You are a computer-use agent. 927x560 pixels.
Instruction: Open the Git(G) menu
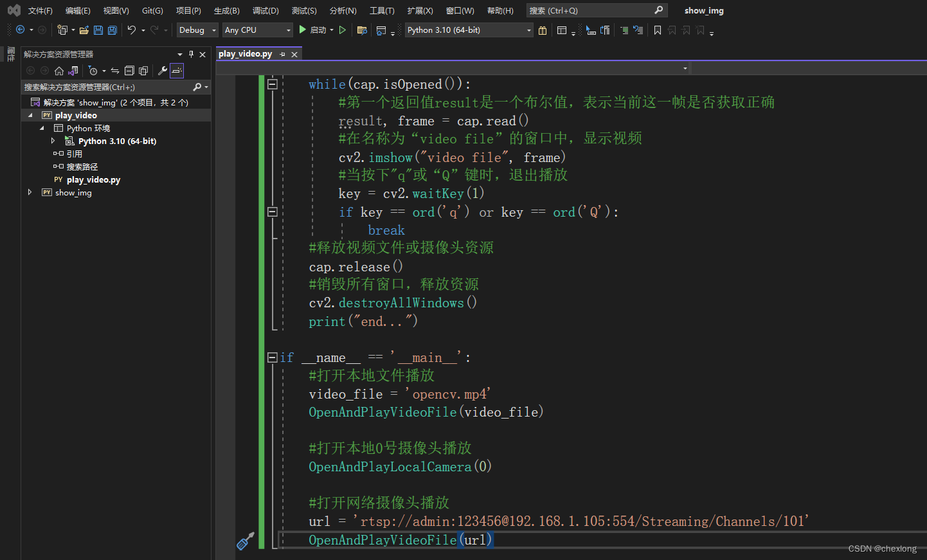coord(152,11)
